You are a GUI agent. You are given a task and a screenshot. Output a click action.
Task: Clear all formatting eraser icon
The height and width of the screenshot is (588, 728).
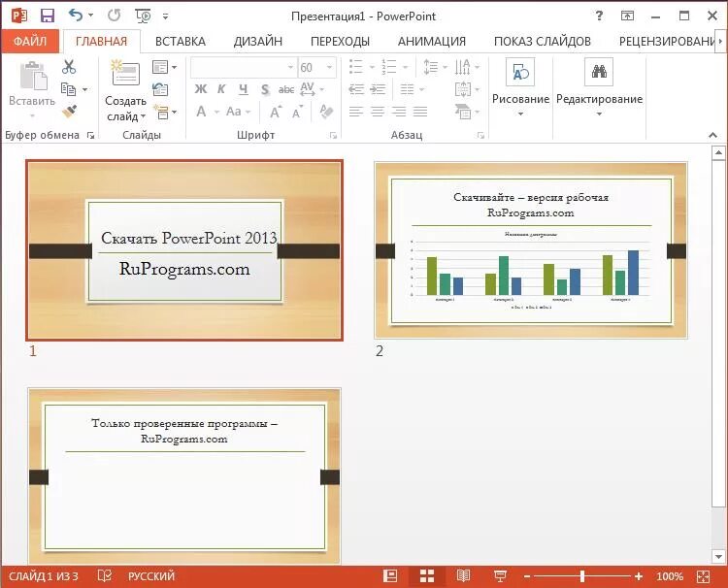[x=326, y=112]
